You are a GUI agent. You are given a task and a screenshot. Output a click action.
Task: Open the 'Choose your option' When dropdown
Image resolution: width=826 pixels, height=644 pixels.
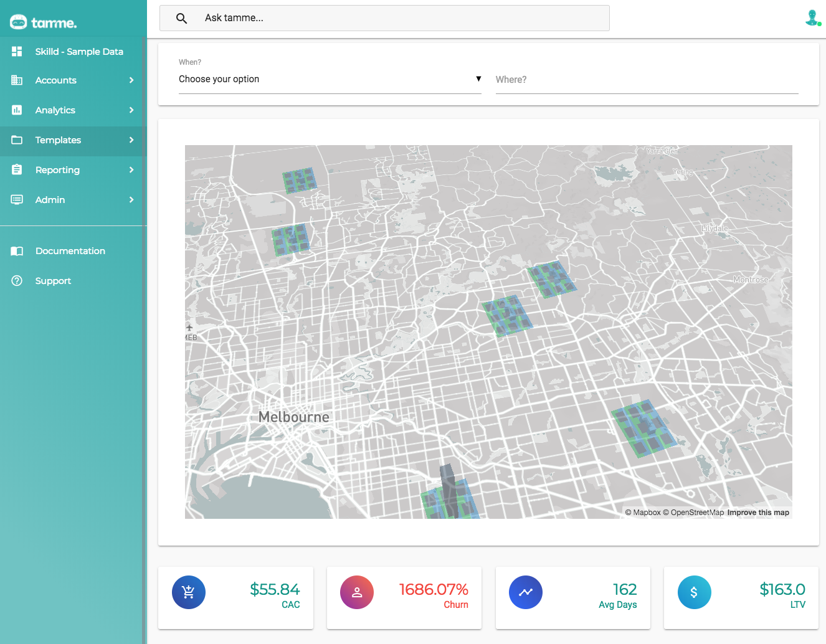[x=330, y=79]
